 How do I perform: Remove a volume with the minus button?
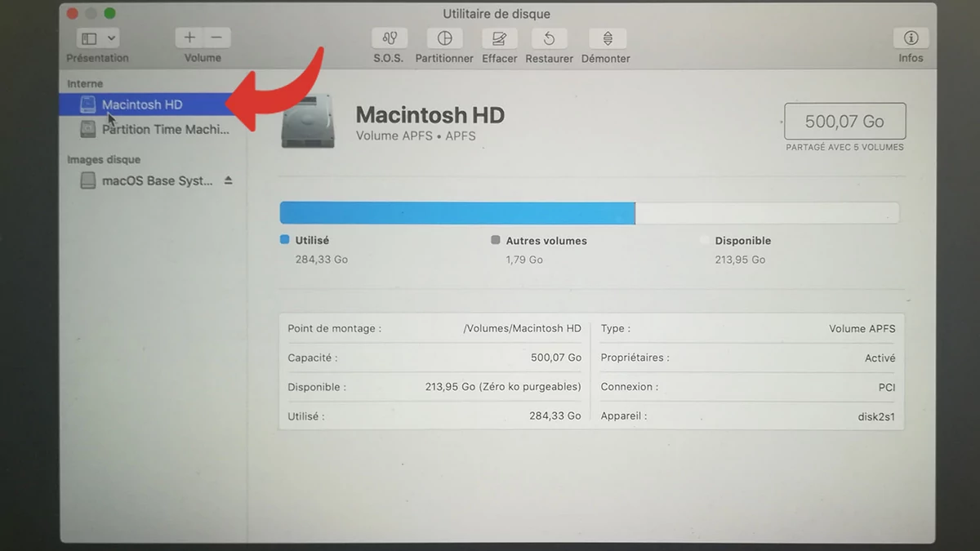click(x=216, y=38)
